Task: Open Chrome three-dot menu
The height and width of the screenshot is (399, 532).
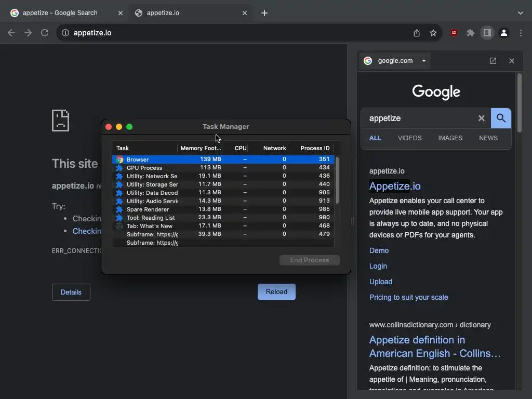Action: coord(521,33)
